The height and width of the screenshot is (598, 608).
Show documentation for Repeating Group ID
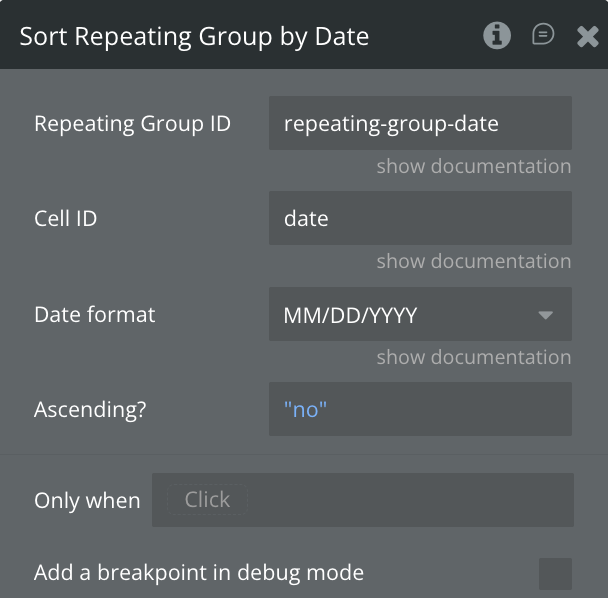(x=474, y=166)
